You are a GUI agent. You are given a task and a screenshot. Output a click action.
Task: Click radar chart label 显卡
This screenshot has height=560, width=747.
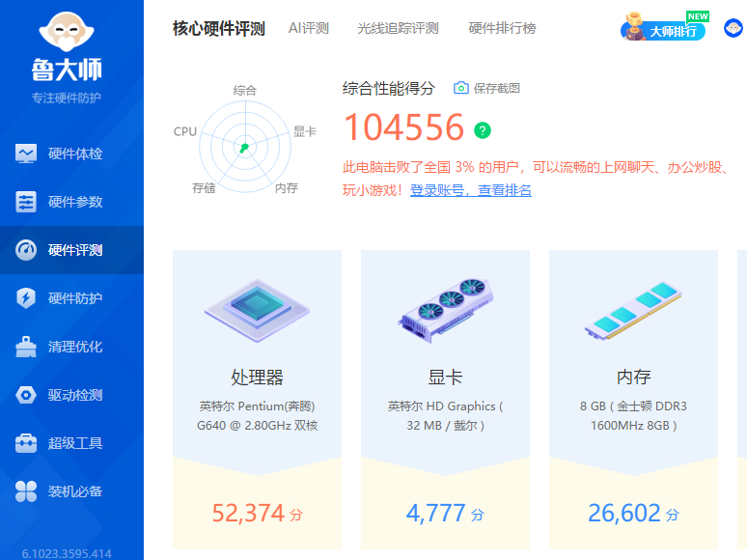[305, 131]
